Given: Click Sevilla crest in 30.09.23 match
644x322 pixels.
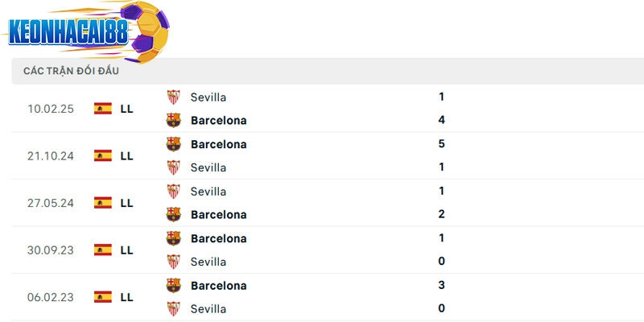Looking at the screenshot, I should (x=173, y=262).
